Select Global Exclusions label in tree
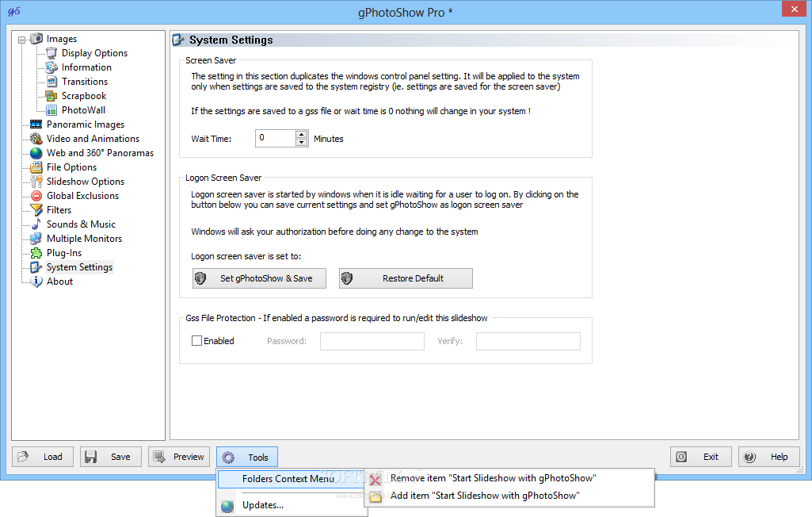 (x=83, y=196)
